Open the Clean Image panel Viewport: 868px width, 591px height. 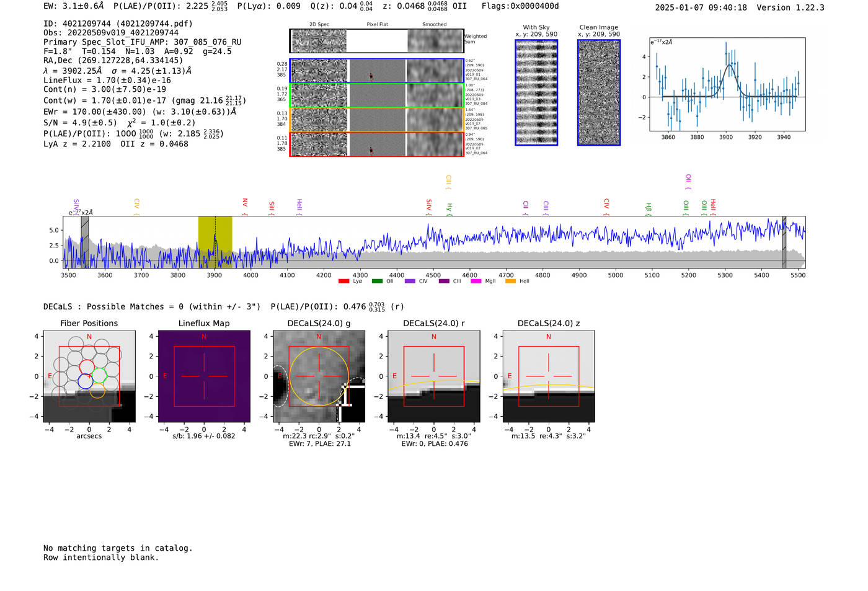tap(599, 92)
